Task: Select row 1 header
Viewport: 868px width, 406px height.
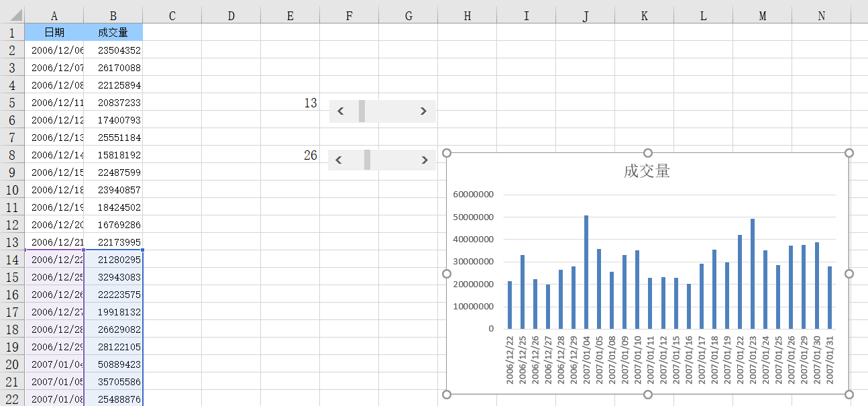Action: coord(12,32)
